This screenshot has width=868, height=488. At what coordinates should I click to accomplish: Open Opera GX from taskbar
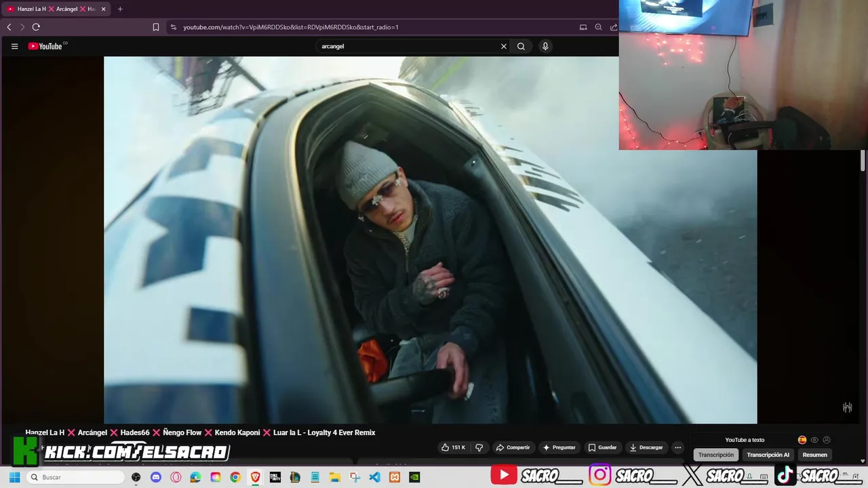pos(176,477)
